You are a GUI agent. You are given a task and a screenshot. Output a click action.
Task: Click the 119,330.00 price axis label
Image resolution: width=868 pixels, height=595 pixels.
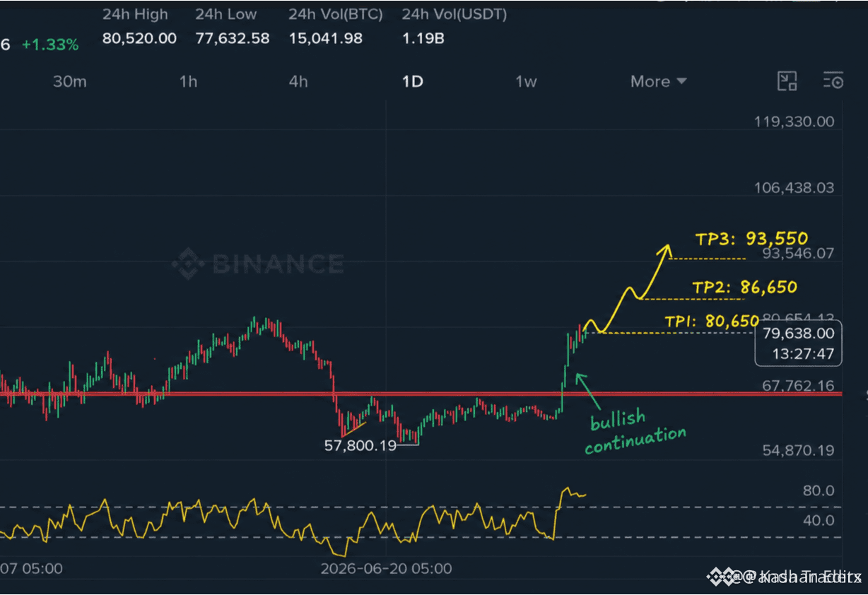point(794,122)
